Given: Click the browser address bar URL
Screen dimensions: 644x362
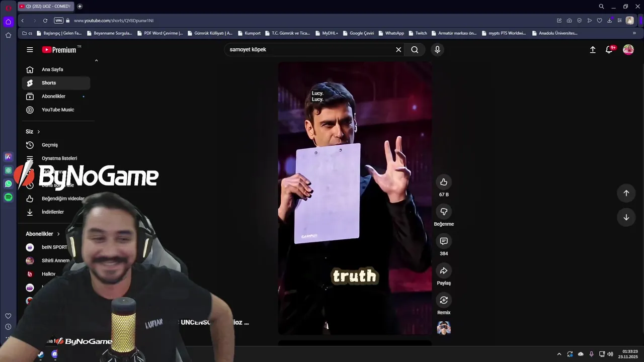Looking at the screenshot, I should [114, 21].
